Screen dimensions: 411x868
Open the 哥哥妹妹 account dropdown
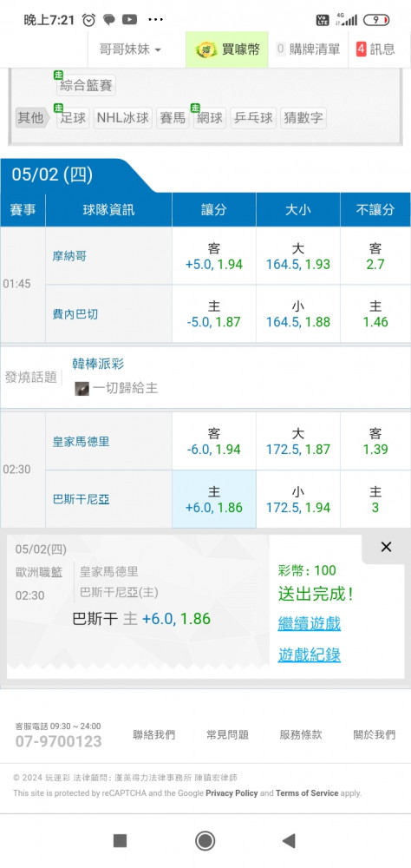point(130,49)
